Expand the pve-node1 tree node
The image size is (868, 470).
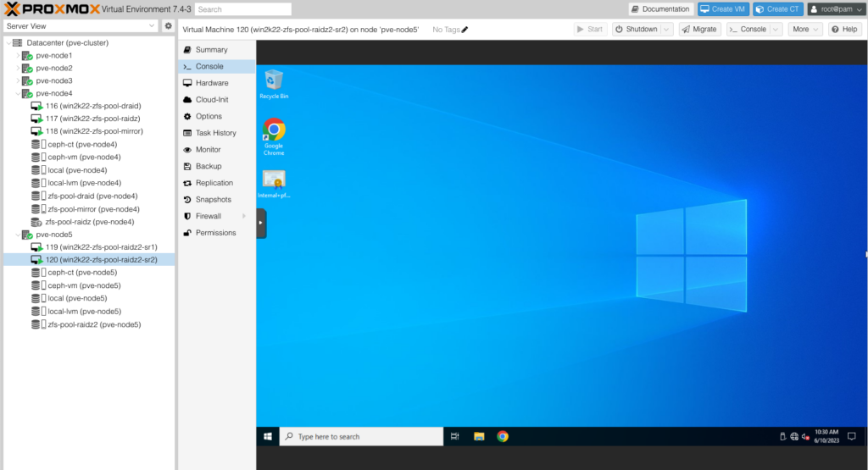pyautogui.click(x=18, y=55)
